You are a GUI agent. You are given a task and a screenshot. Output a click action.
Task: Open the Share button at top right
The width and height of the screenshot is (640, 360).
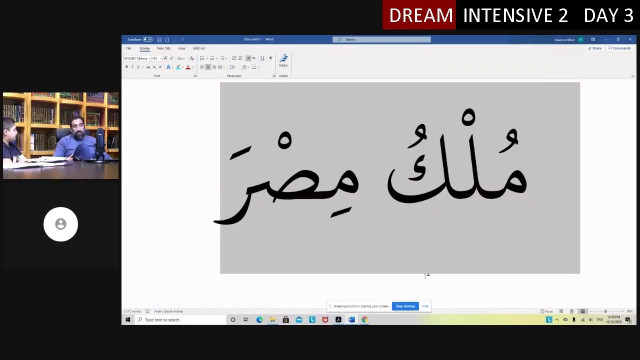595,48
